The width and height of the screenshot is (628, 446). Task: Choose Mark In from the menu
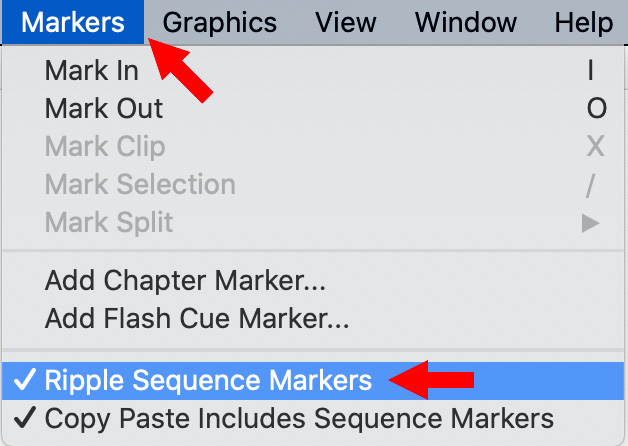coord(91,71)
